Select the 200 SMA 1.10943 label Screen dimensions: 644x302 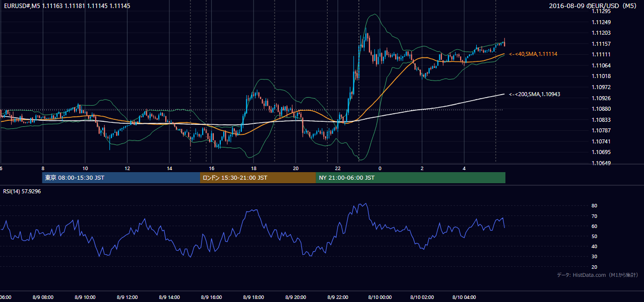[535, 94]
